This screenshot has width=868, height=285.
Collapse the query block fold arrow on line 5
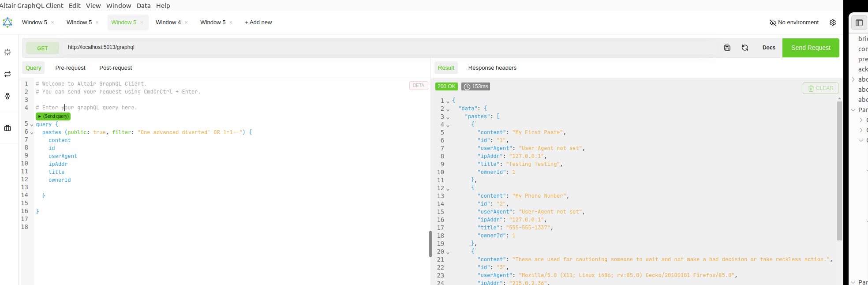point(32,125)
